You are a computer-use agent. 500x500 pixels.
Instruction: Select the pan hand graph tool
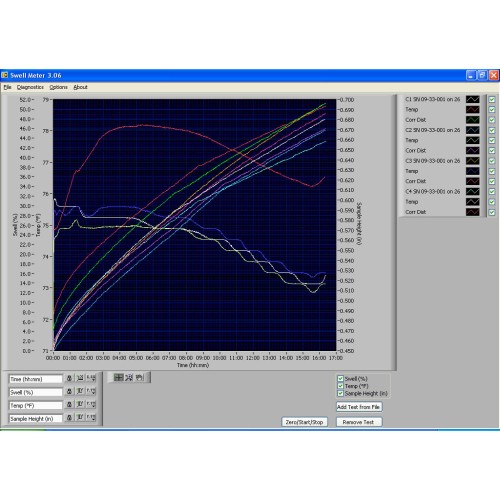tap(140, 377)
